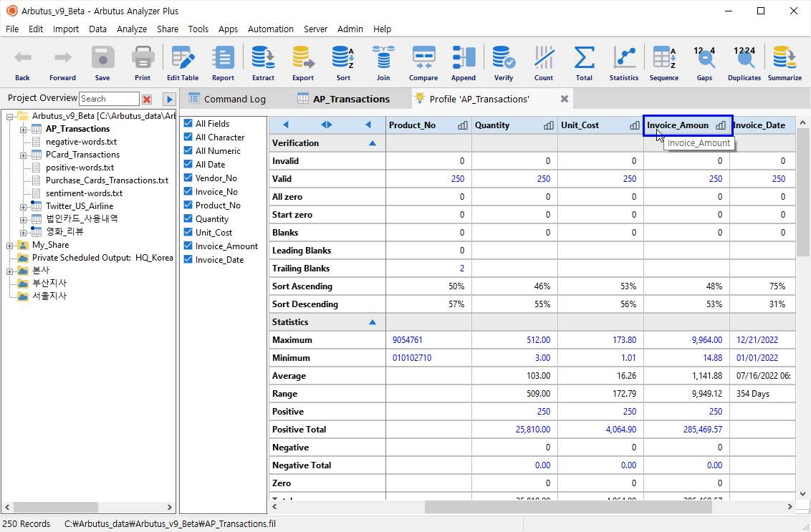Expand the 본사 folder node

(x=9, y=271)
